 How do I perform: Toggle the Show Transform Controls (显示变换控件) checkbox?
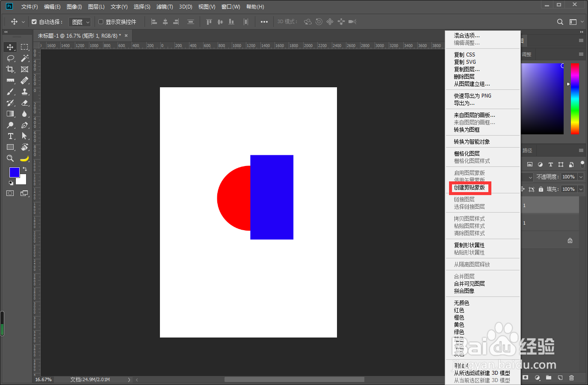101,22
